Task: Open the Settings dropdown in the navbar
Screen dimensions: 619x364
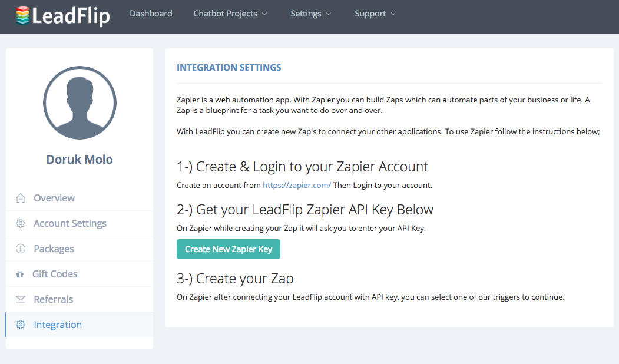Action: click(306, 13)
